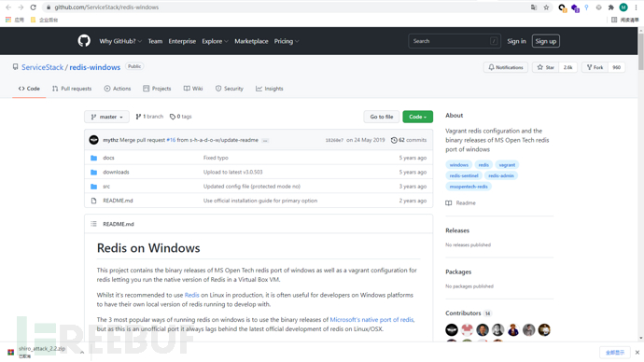Switch to the Insights tab
The height and width of the screenshot is (362, 644).
pyautogui.click(x=270, y=89)
